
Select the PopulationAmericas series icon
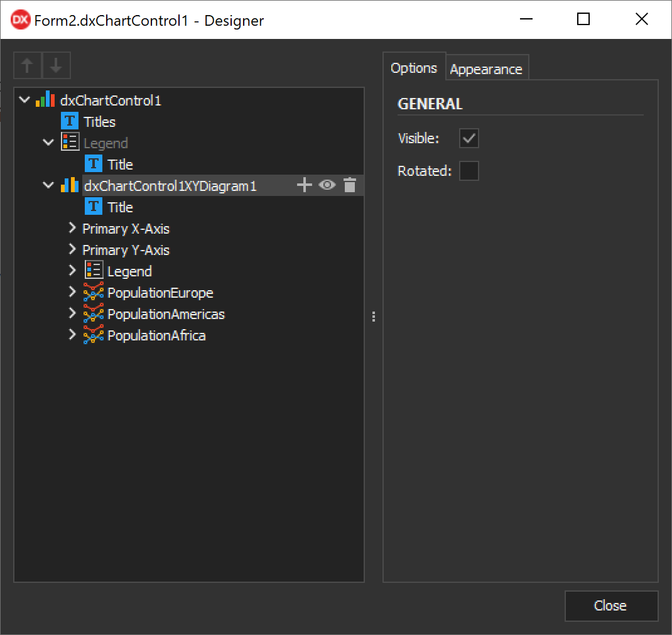94,314
